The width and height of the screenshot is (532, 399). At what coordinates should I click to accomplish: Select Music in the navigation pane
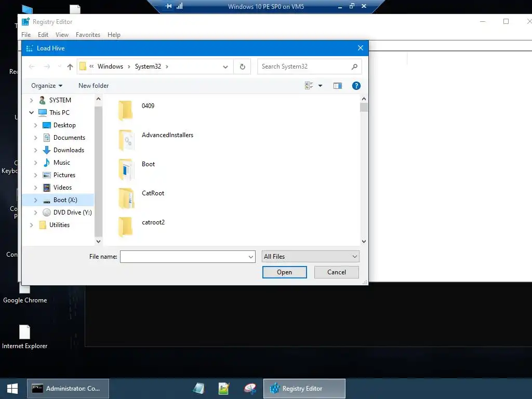tap(62, 163)
